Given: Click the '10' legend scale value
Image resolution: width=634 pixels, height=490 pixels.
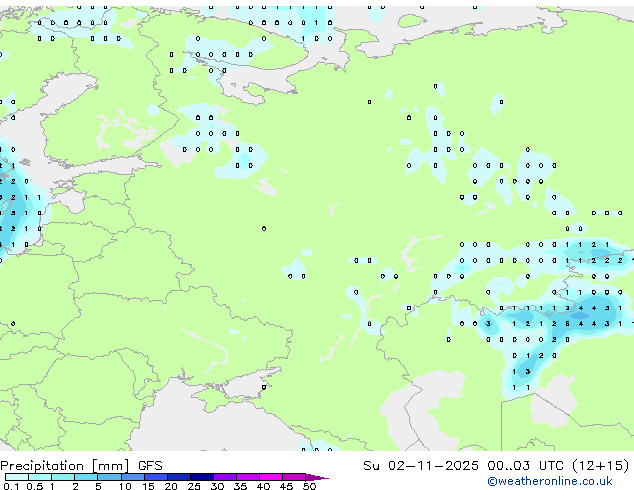Looking at the screenshot, I should (125, 486).
